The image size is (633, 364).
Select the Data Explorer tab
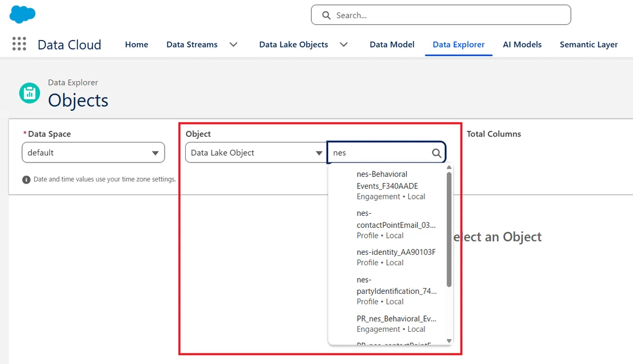pos(458,45)
